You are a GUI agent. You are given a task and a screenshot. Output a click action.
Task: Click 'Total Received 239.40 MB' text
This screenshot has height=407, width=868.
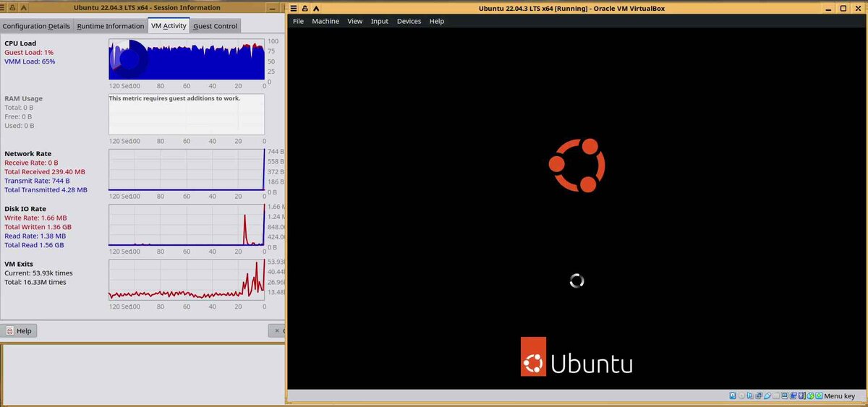tap(45, 172)
